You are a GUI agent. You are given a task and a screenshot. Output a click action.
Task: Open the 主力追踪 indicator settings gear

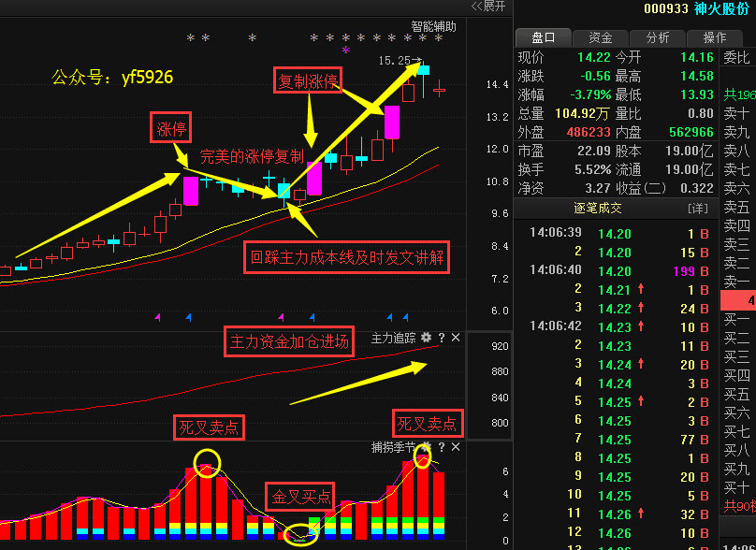(426, 338)
